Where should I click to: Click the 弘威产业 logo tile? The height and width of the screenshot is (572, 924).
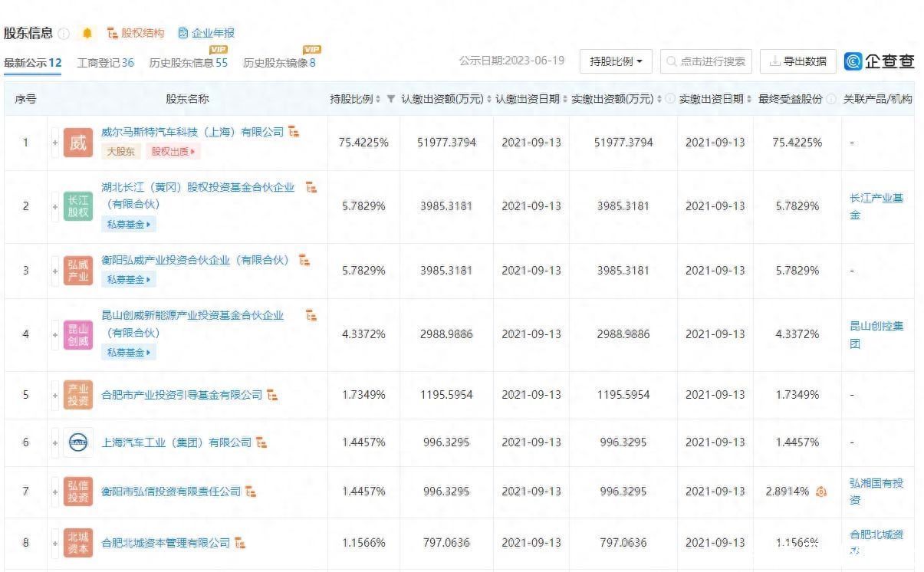[x=78, y=271]
